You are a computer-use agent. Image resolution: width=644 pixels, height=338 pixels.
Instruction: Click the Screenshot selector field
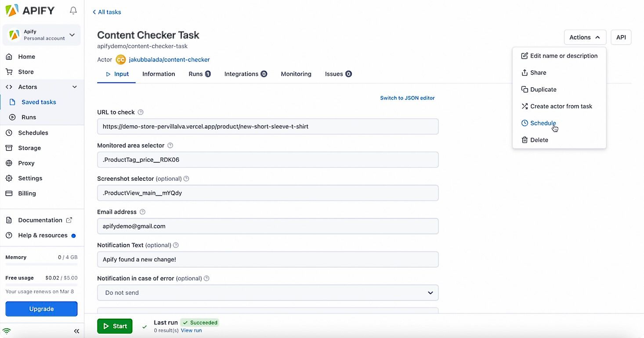tap(268, 193)
